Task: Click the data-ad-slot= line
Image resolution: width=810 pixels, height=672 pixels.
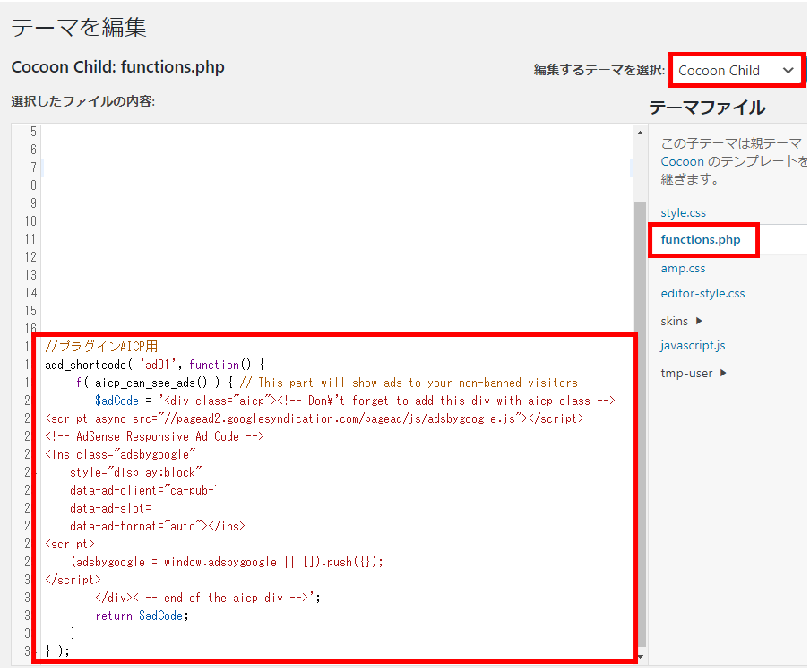Action: point(110,508)
